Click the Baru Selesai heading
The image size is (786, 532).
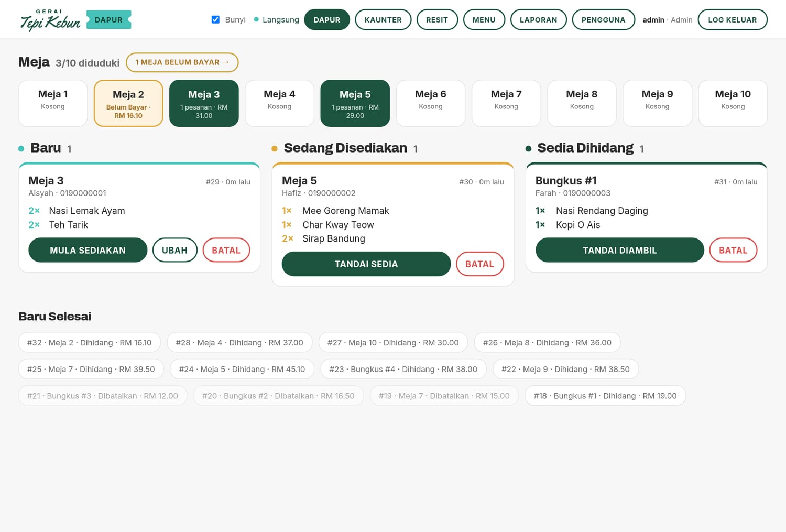click(55, 316)
